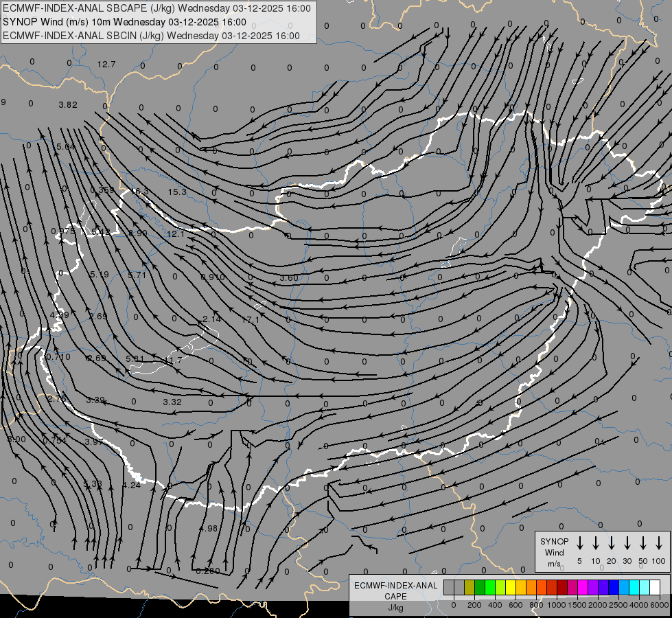Click the 4.98 value on the map
672x618 pixels.
coord(208,528)
